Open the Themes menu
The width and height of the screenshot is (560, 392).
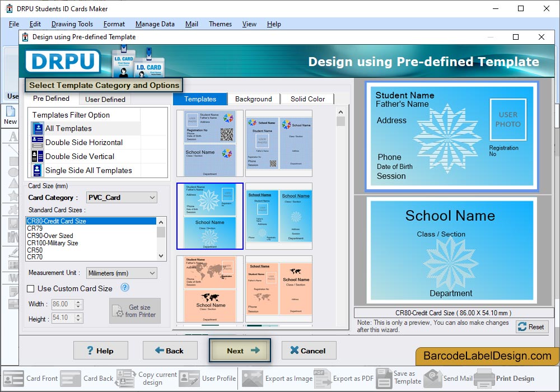[x=220, y=24]
